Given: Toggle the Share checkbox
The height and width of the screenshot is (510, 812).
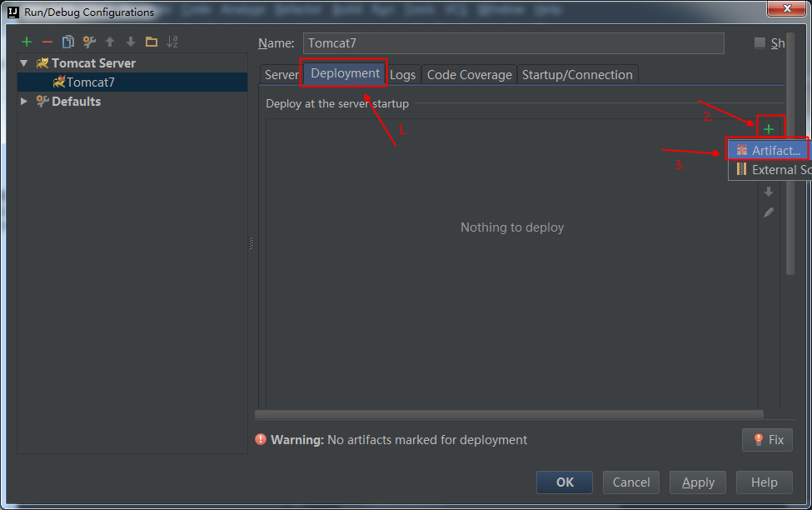Looking at the screenshot, I should [760, 43].
